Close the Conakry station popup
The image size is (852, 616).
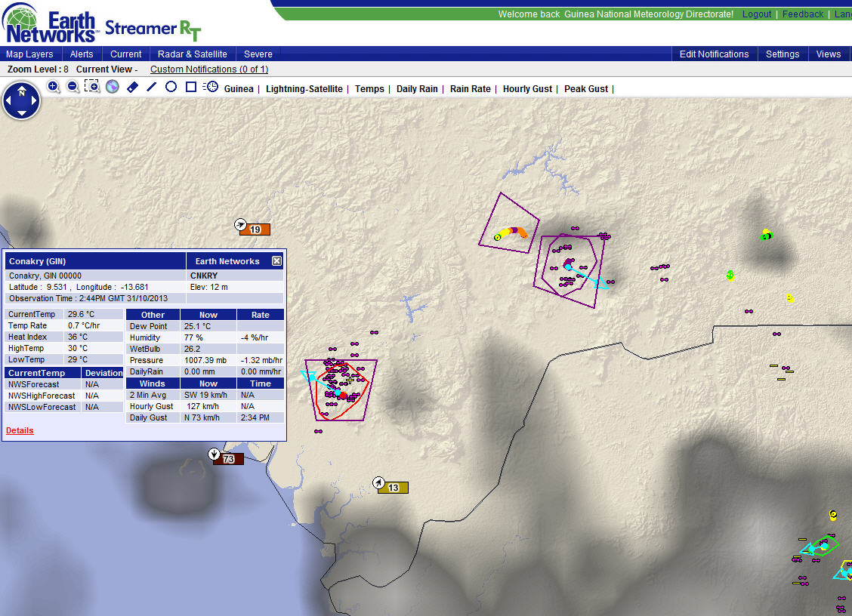[x=276, y=260]
